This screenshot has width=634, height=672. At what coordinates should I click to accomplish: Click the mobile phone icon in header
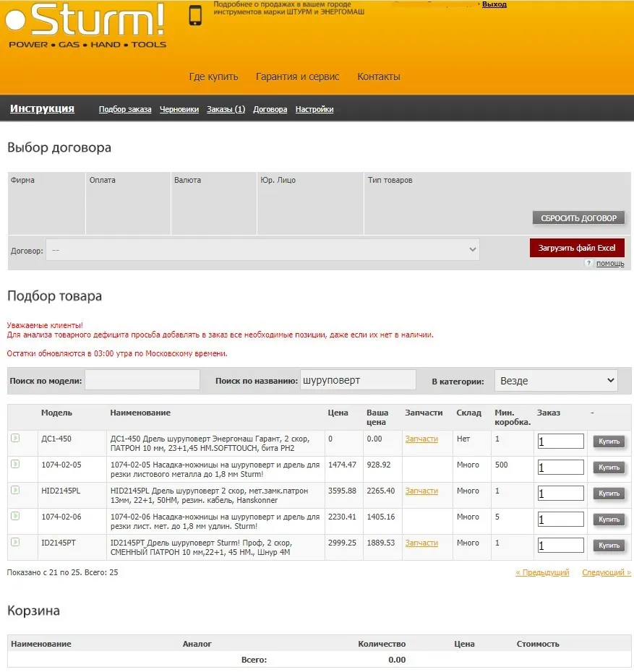point(195,15)
